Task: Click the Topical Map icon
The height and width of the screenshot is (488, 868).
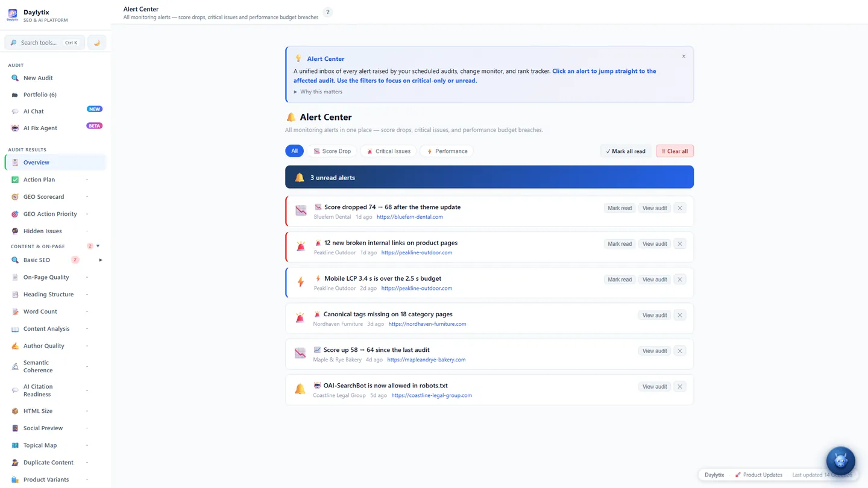Action: pos(15,445)
